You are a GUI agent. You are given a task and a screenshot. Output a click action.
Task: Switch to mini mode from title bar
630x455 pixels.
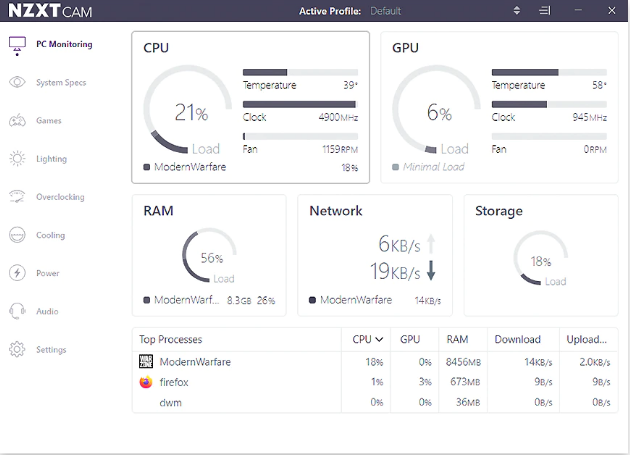tap(543, 11)
